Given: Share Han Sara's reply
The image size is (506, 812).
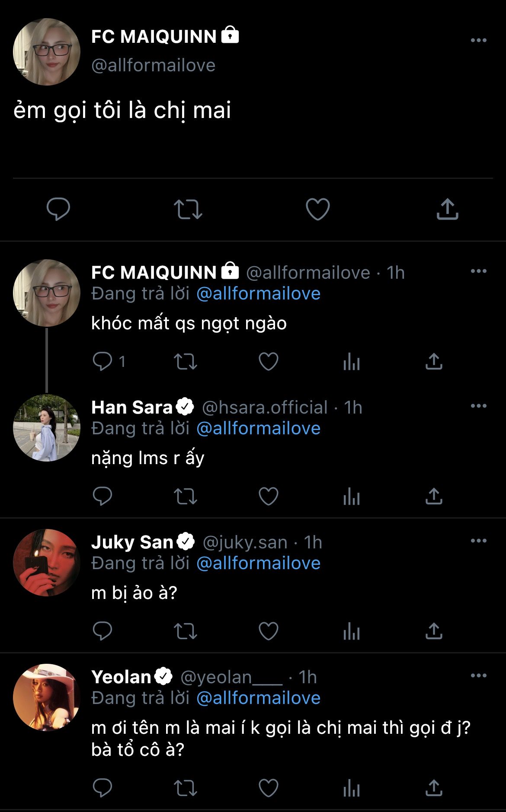Looking at the screenshot, I should point(434,497).
